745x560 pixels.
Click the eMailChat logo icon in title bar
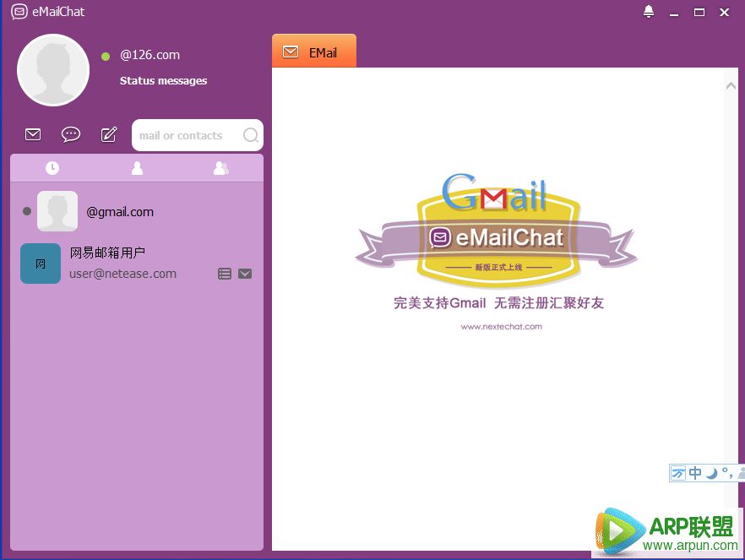pos(19,11)
